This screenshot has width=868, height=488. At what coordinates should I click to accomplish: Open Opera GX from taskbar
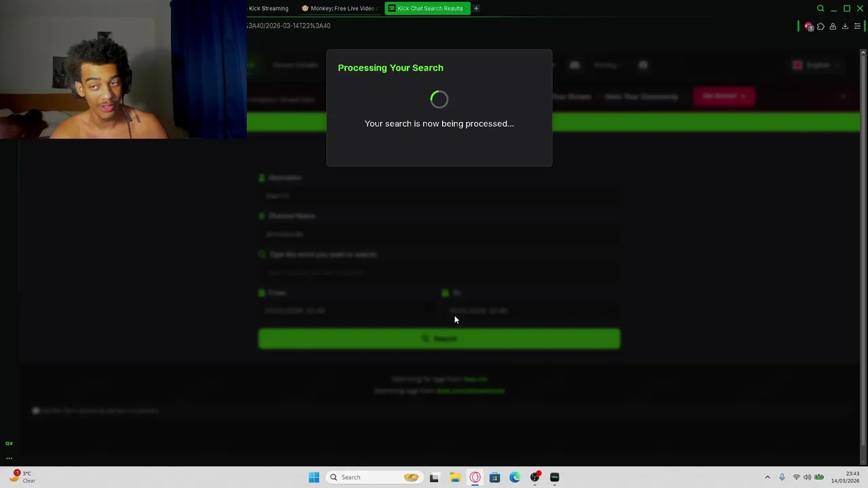(475, 477)
